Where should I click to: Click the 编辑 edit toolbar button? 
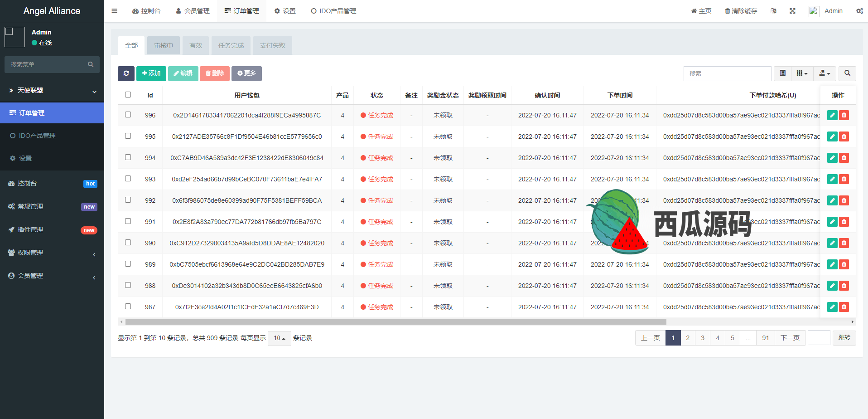183,73
